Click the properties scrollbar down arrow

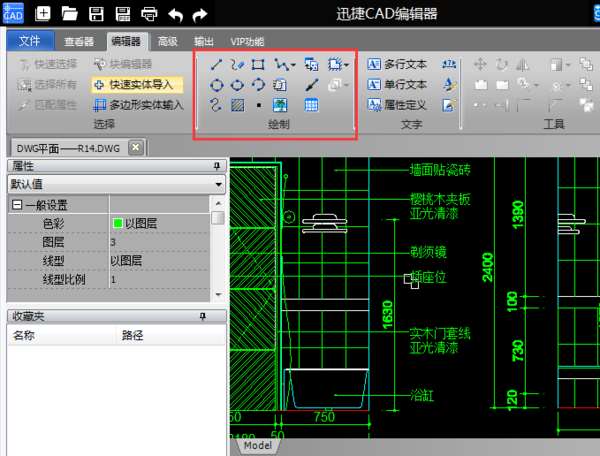click(218, 295)
